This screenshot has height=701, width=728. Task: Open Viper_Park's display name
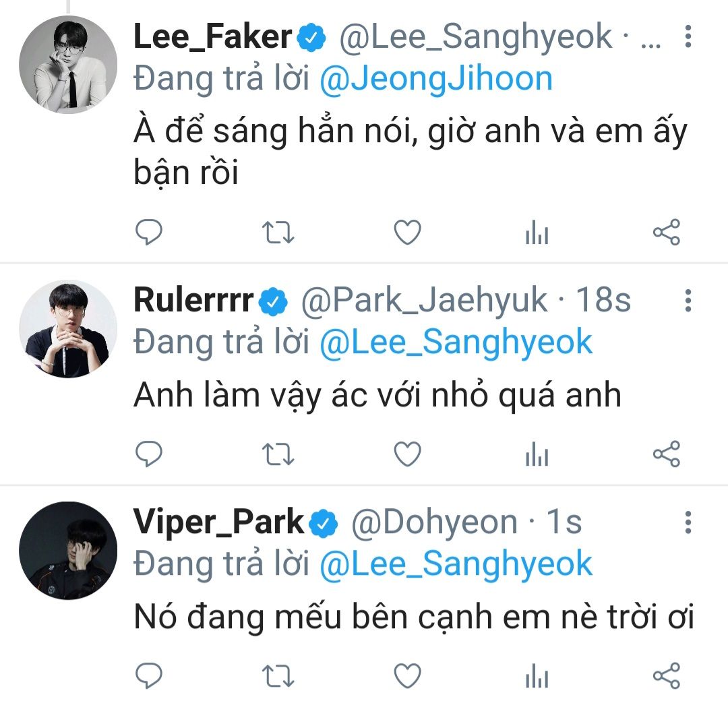pos(219,522)
